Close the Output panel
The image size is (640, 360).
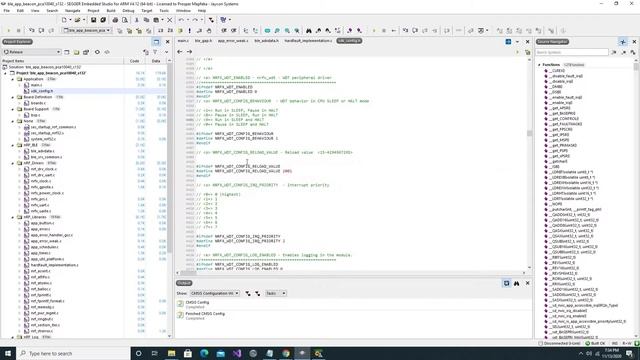[x=527, y=283]
